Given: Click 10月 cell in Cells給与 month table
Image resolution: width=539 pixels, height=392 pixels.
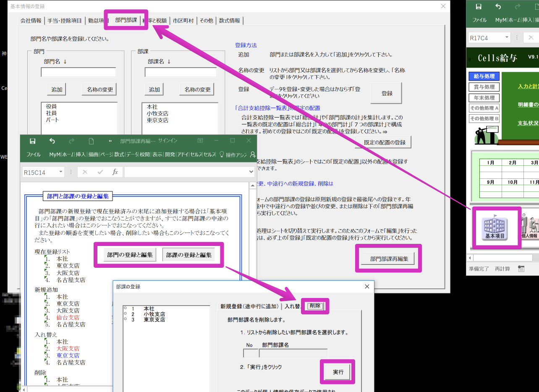Looking at the screenshot, I should [512, 182].
